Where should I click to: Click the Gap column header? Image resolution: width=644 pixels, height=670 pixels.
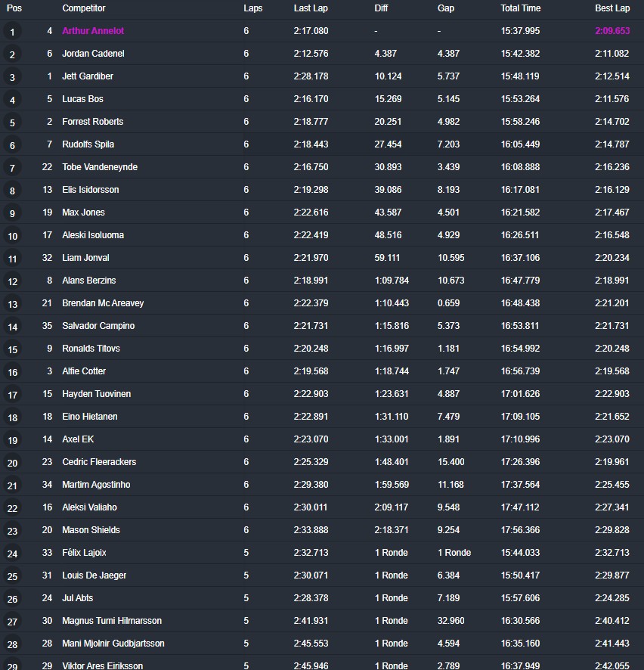[x=446, y=8]
